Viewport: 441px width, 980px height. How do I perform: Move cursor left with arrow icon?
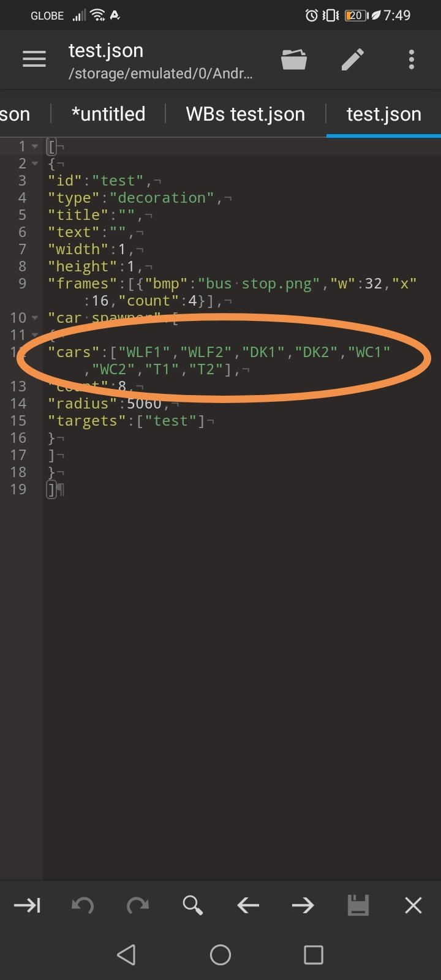tap(248, 905)
